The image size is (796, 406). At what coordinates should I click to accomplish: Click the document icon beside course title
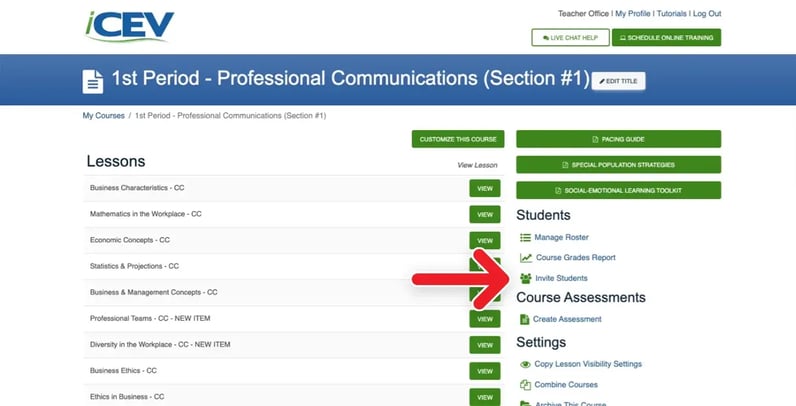point(93,81)
